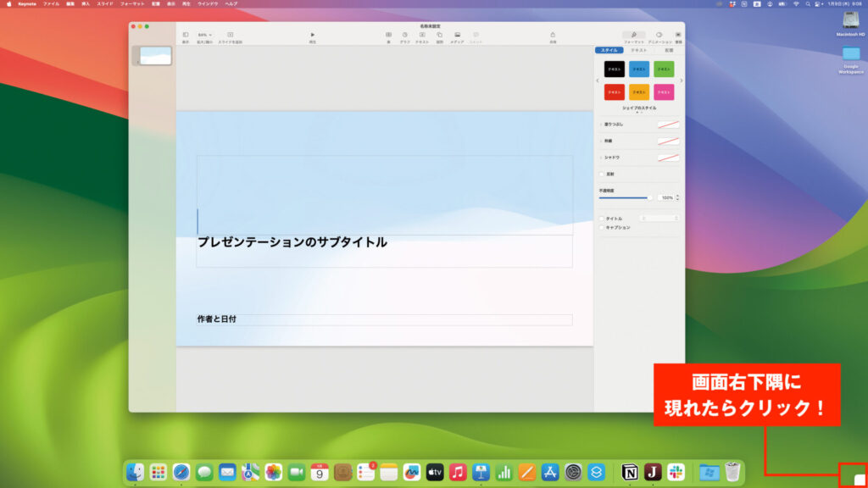The image size is (868, 488).
Task: Switch to the スタイル inspector tab
Action: pos(609,50)
